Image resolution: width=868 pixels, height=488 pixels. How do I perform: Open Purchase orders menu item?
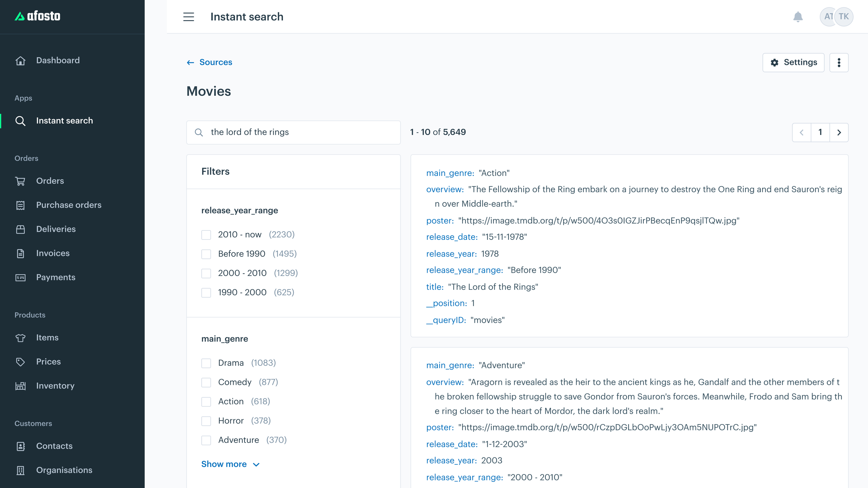69,205
